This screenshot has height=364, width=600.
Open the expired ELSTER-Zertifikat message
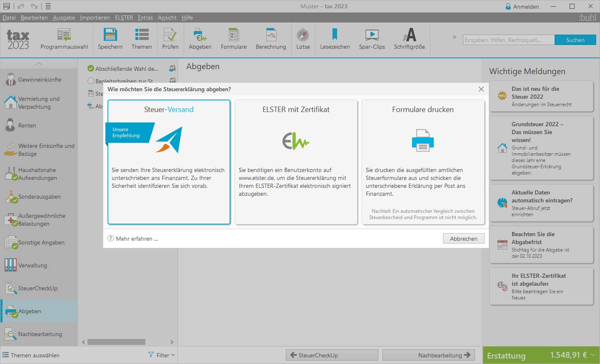[541, 286]
